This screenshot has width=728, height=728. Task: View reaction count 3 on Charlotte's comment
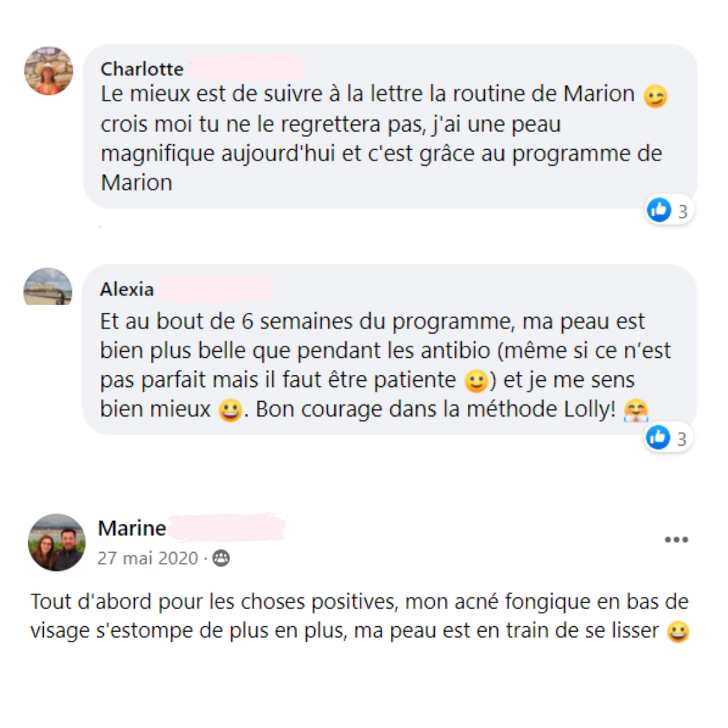tap(682, 212)
